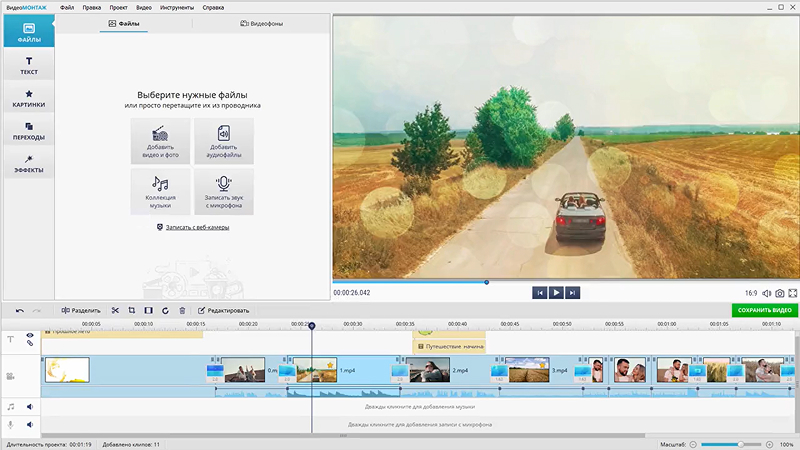Screen dimensions: 800x450
Task: Open the Инструменты menu
Action: [x=177, y=8]
